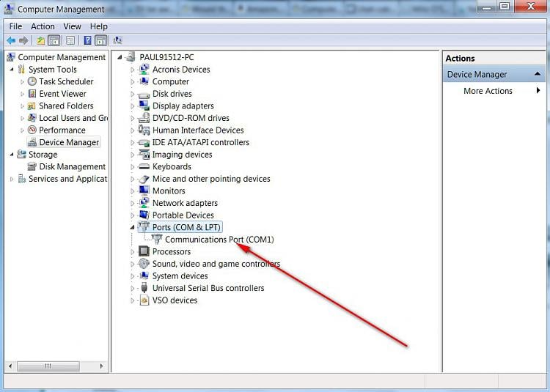The width and height of the screenshot is (550, 392).
Task: Click the Event Viewer icon
Action: point(32,94)
